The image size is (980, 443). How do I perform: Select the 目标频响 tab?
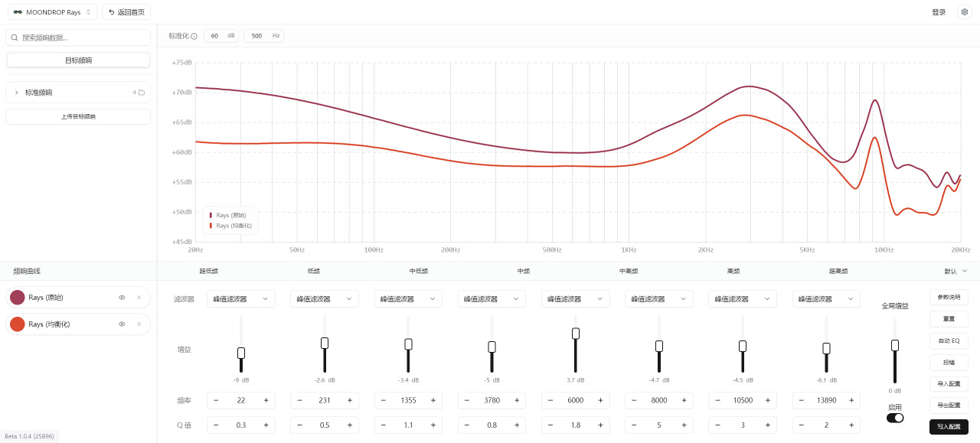coord(78,60)
